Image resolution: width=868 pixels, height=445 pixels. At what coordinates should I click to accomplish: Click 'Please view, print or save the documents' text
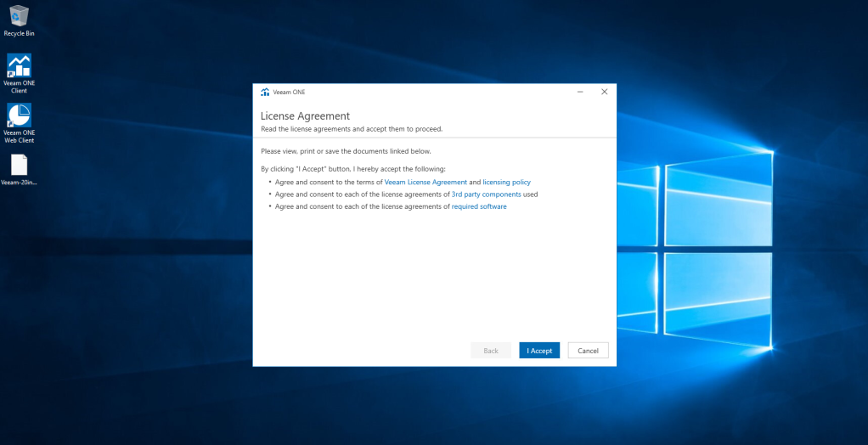point(346,151)
